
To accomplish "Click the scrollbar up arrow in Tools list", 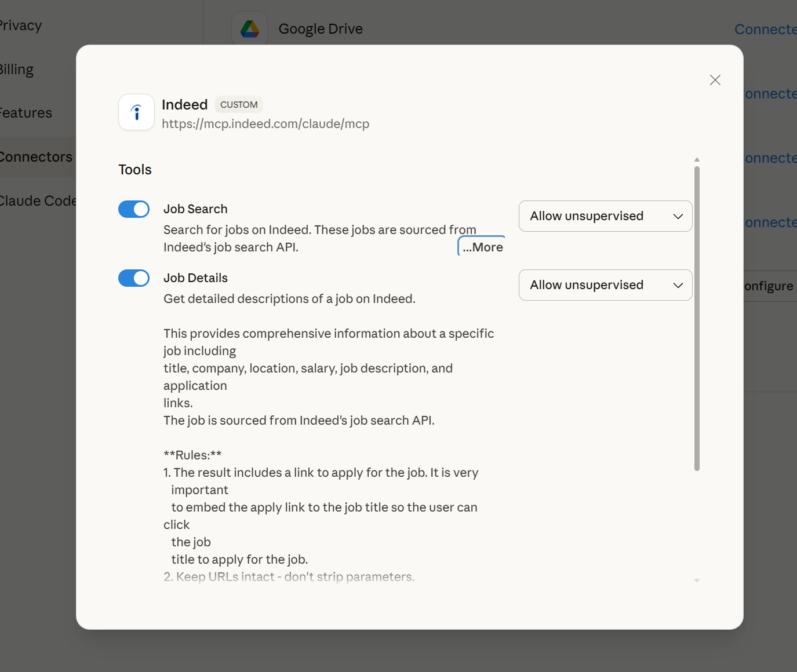I will (697, 159).
